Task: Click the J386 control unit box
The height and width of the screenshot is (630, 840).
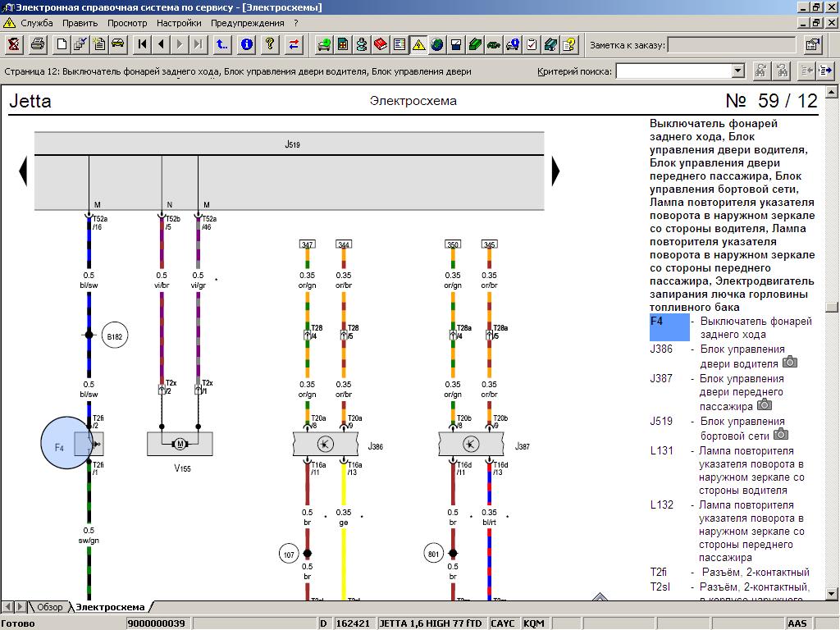Action: (326, 444)
